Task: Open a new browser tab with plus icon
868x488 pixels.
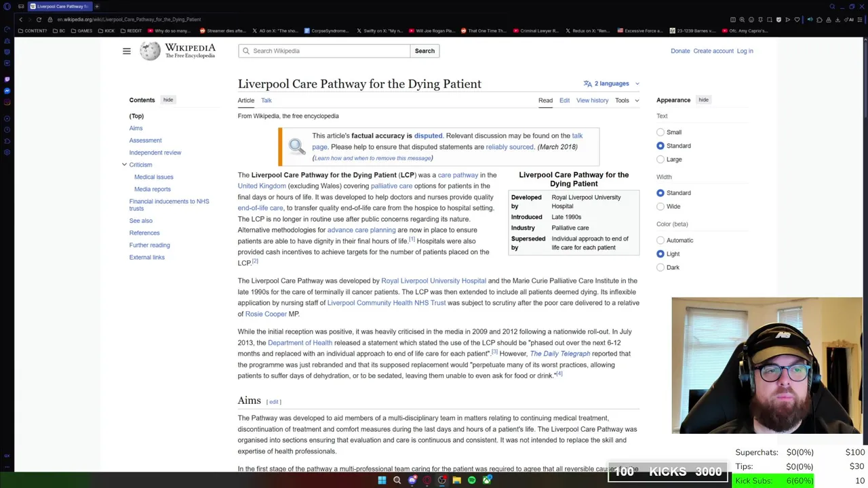Action: tap(96, 6)
